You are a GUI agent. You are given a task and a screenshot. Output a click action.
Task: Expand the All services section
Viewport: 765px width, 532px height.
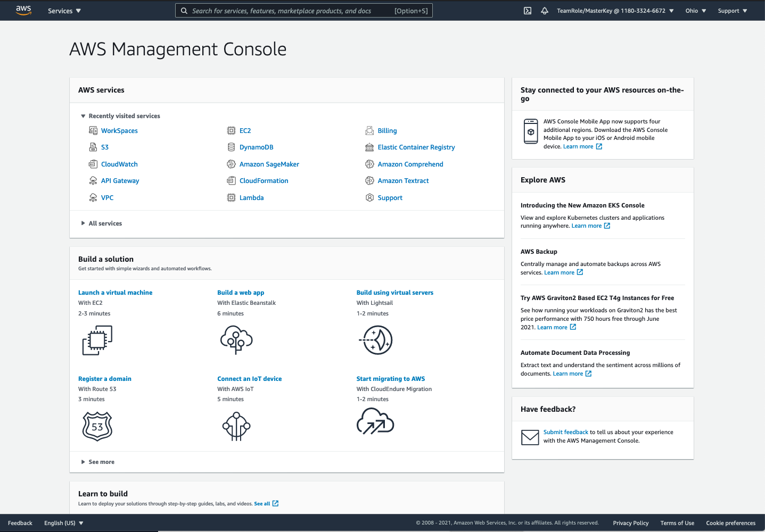[x=83, y=223]
